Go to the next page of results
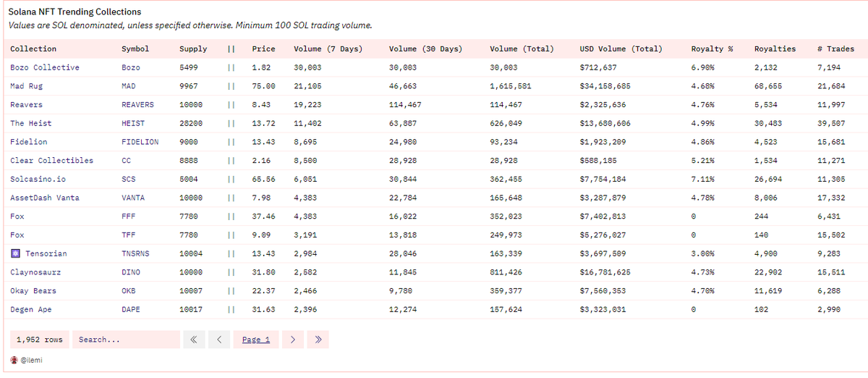This screenshot has height=378, width=868. click(292, 340)
